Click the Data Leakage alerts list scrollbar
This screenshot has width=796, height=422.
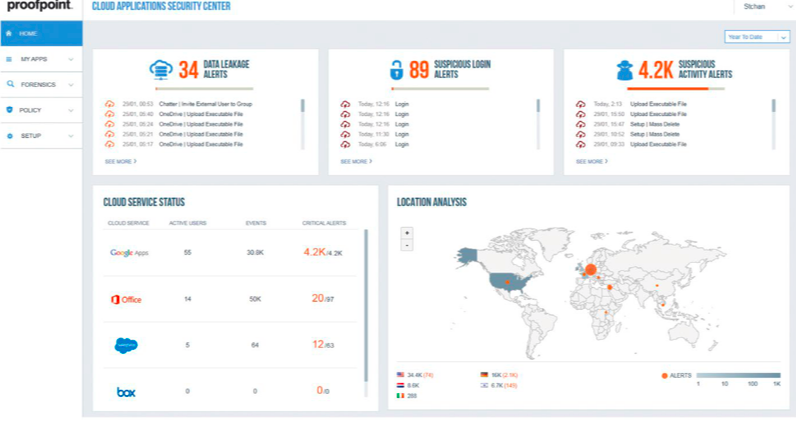303,106
